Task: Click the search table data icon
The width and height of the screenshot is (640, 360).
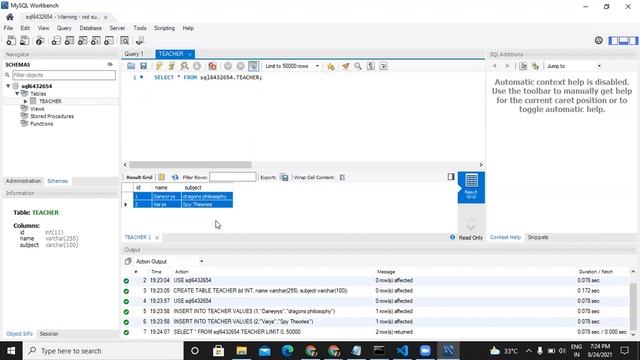Action: [x=124, y=40]
